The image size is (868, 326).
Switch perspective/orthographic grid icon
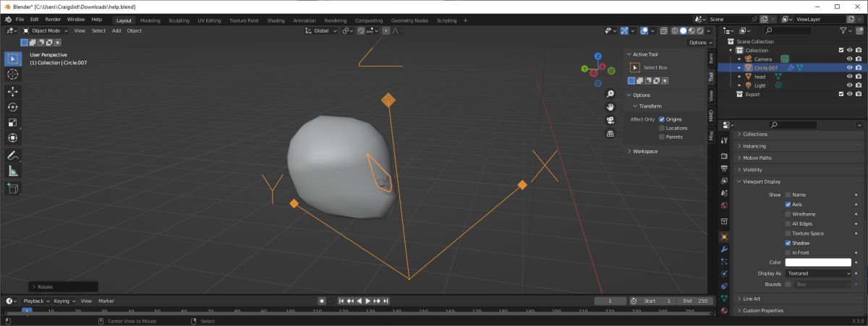click(x=610, y=134)
